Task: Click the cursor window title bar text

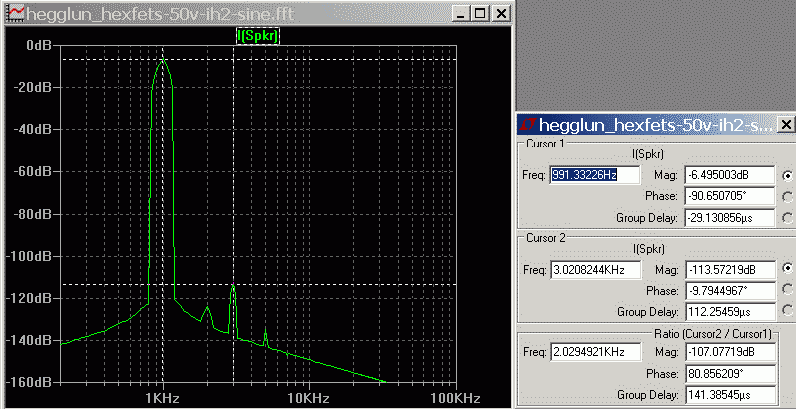Action: tap(656, 124)
